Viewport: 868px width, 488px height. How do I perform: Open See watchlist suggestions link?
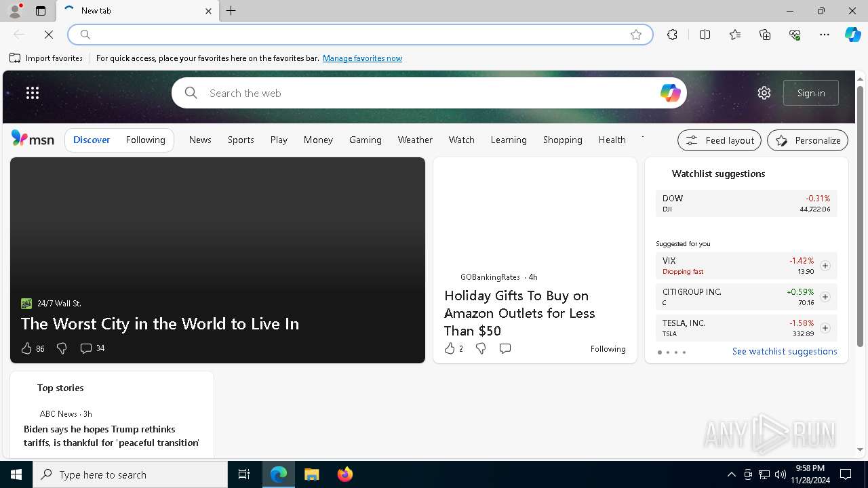[785, 351]
